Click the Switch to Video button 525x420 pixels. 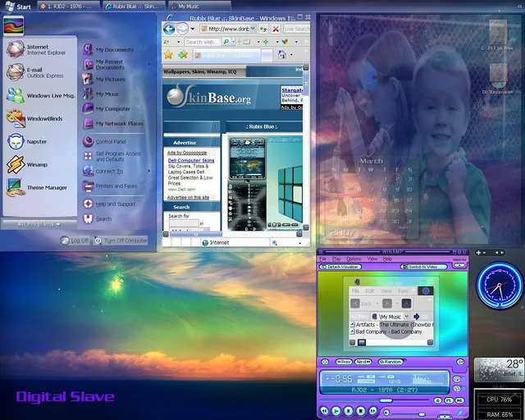[425, 267]
